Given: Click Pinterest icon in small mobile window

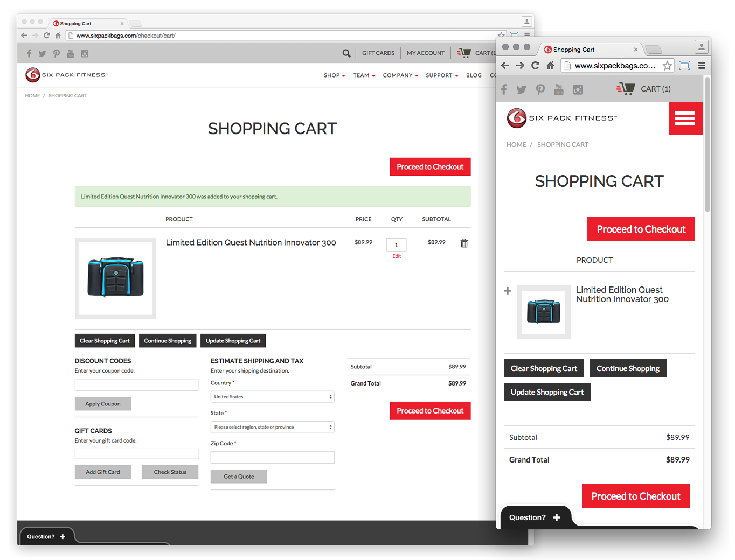Looking at the screenshot, I should pos(540,89).
